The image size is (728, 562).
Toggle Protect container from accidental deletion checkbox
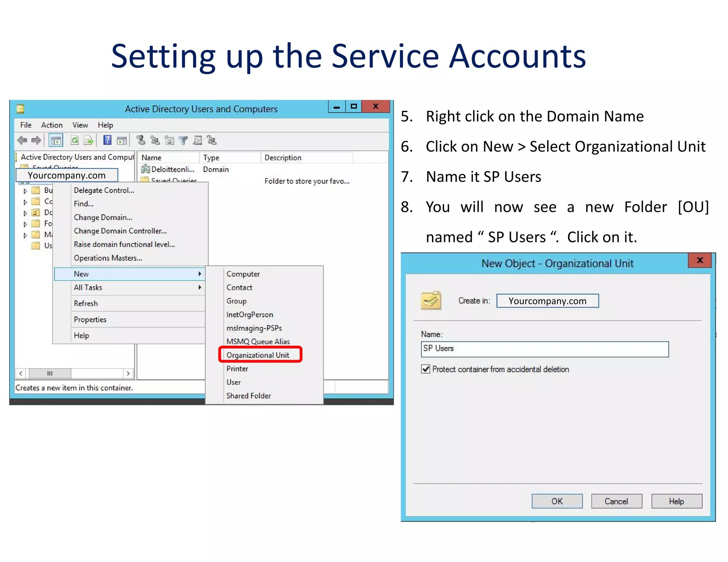pos(425,369)
